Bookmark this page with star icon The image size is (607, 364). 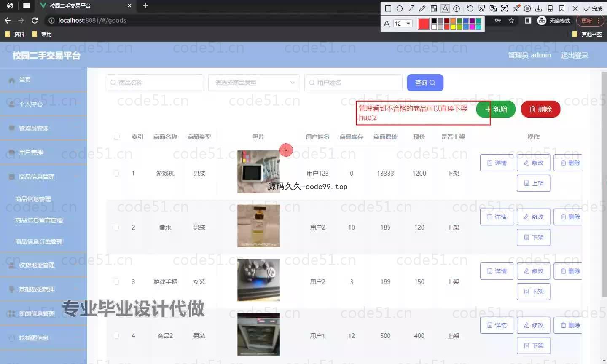511,20
